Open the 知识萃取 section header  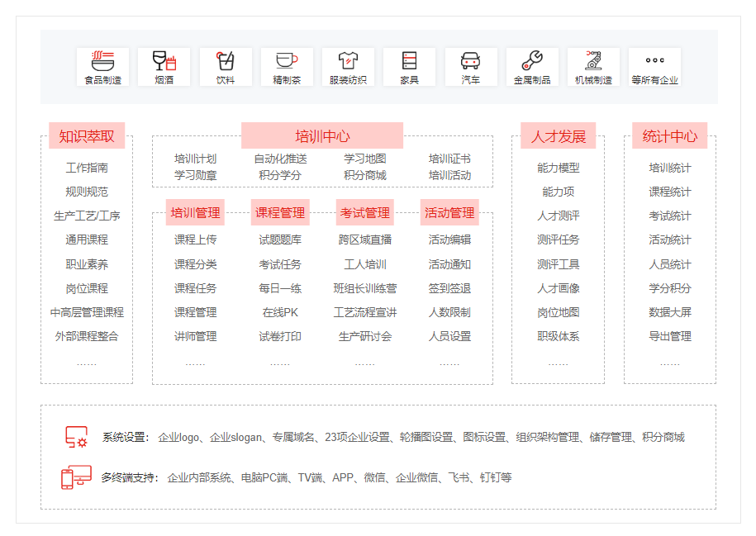(x=87, y=136)
